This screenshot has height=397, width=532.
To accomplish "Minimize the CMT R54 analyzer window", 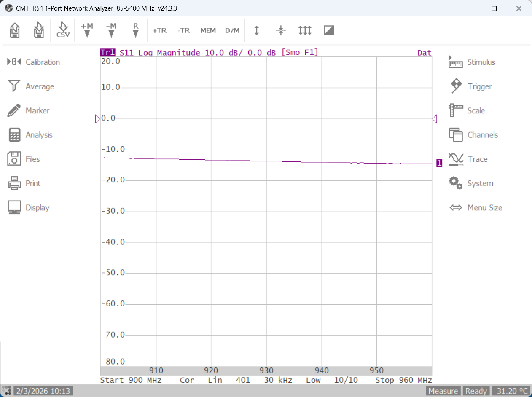I will 469,8.
